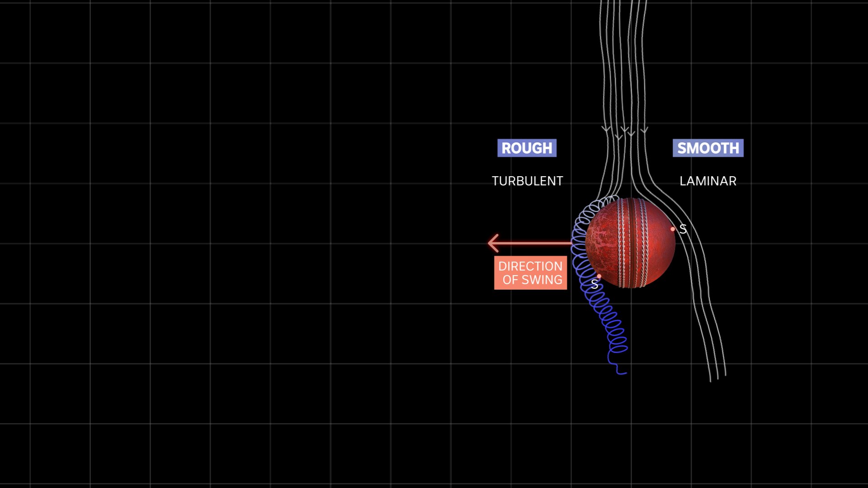Select the red swing direction arrow
The width and height of the screenshot is (868, 488).
pyautogui.click(x=529, y=242)
